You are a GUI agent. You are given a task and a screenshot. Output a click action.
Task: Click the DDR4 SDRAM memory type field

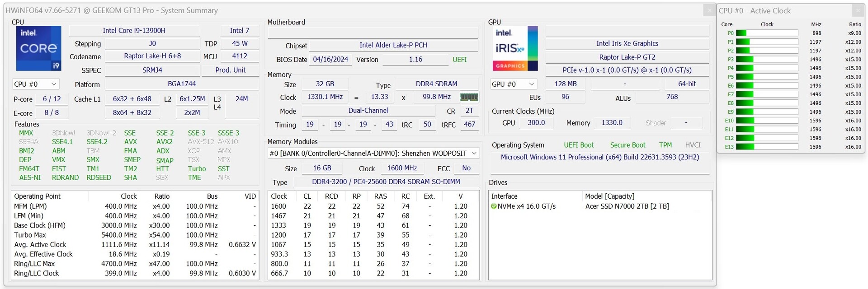[x=437, y=84]
